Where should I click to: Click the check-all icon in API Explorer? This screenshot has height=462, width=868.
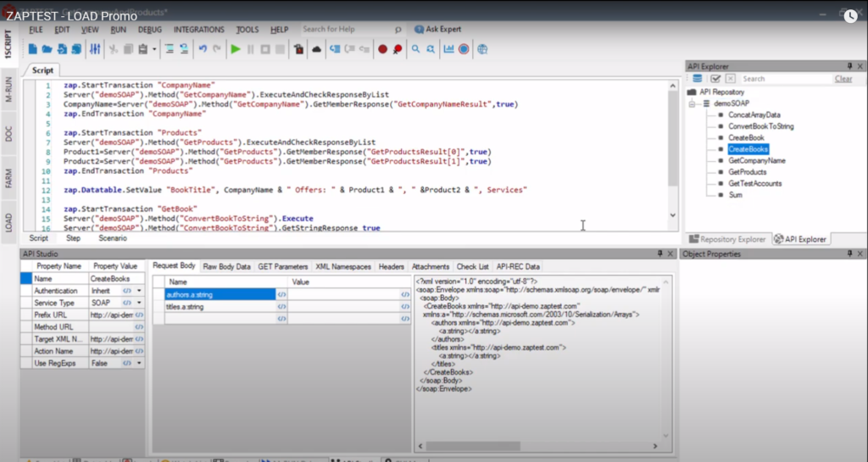(x=715, y=79)
